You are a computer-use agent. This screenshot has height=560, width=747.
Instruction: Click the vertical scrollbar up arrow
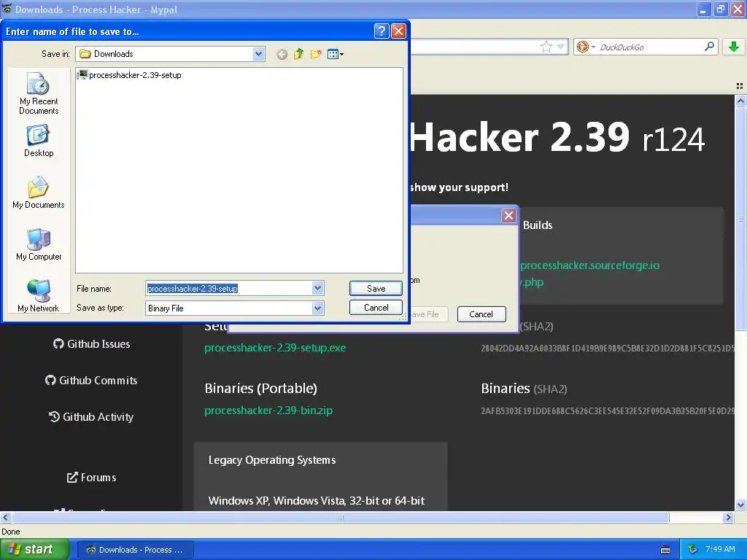pyautogui.click(x=740, y=101)
